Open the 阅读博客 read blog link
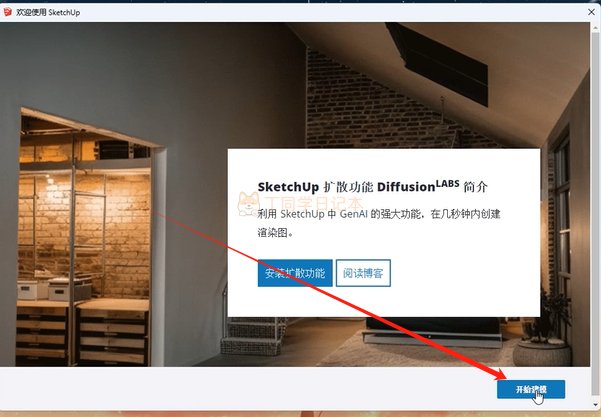The image size is (601, 417). pyautogui.click(x=363, y=273)
